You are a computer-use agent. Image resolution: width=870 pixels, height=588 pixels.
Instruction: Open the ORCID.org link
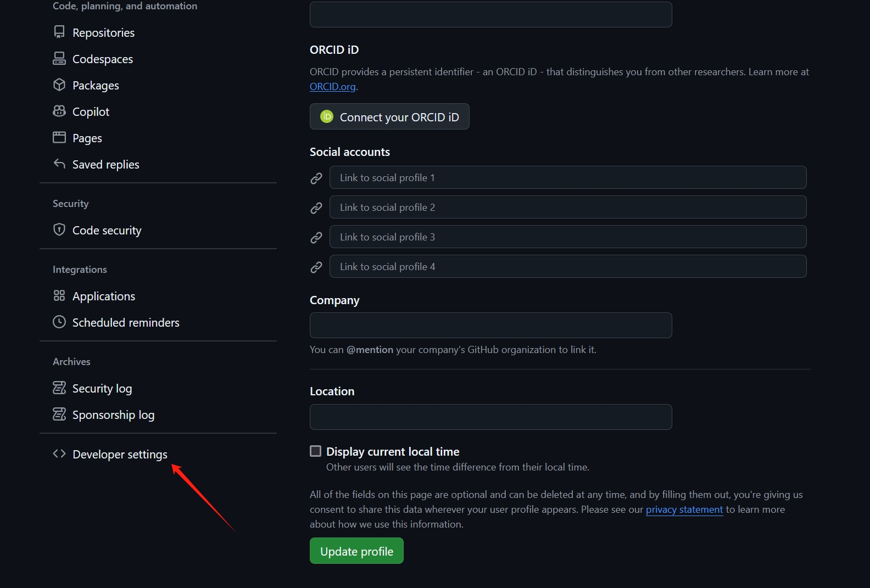click(x=332, y=87)
